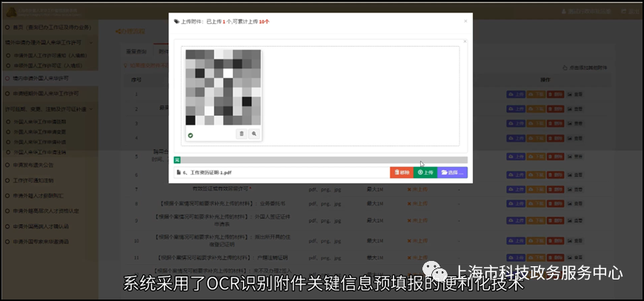Screen dimensions: 644x301
Task: Zoom the uploaded file preview with the magnifier icon
Action: tap(254, 133)
